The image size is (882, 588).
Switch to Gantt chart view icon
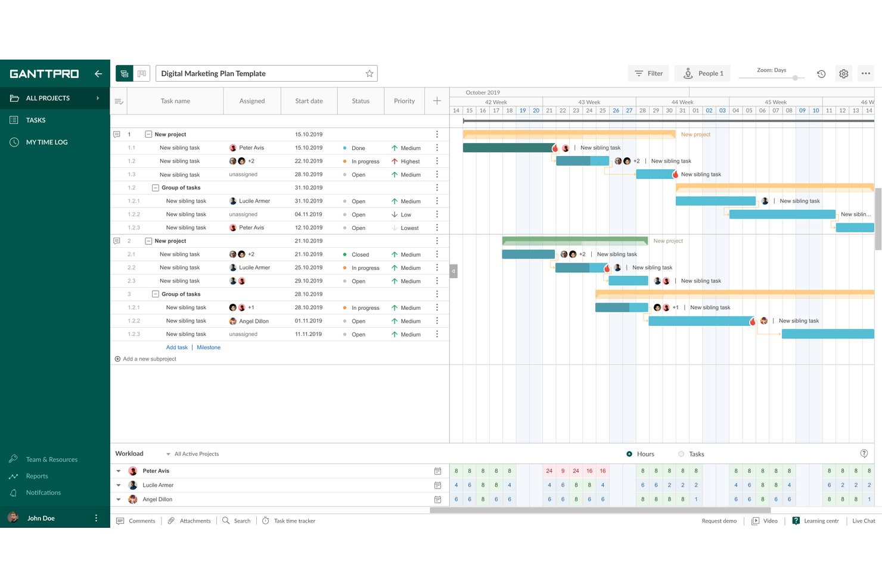[124, 73]
